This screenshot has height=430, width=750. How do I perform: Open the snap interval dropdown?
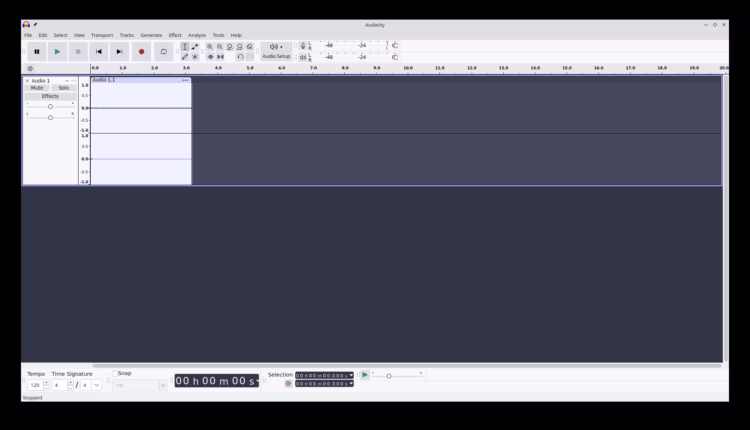[163, 385]
